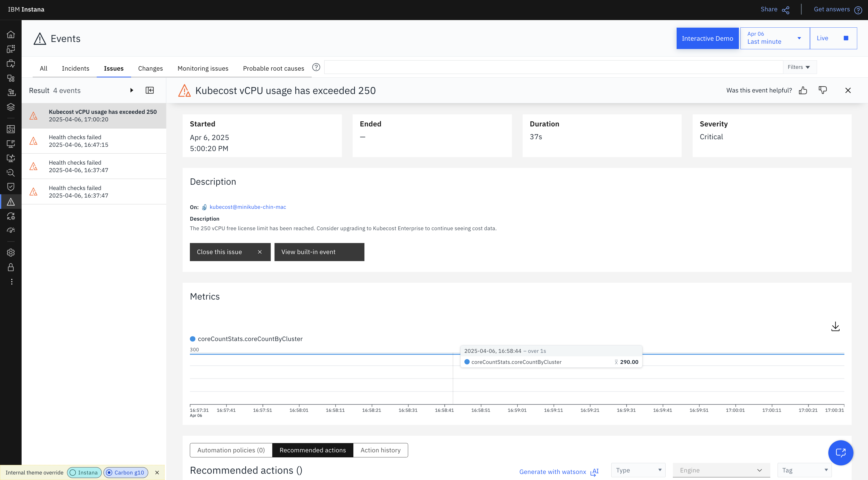868x480 pixels.
Task: Select the Instana theme radio option
Action: pos(84,472)
